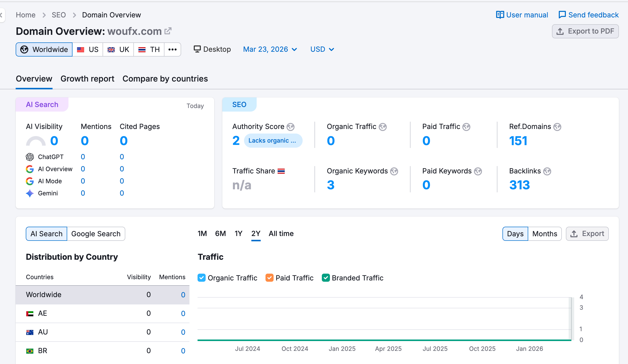Image resolution: width=628 pixels, height=364 pixels.
Task: Expand the collapsed left sidebar arrow
Action: 2,15
